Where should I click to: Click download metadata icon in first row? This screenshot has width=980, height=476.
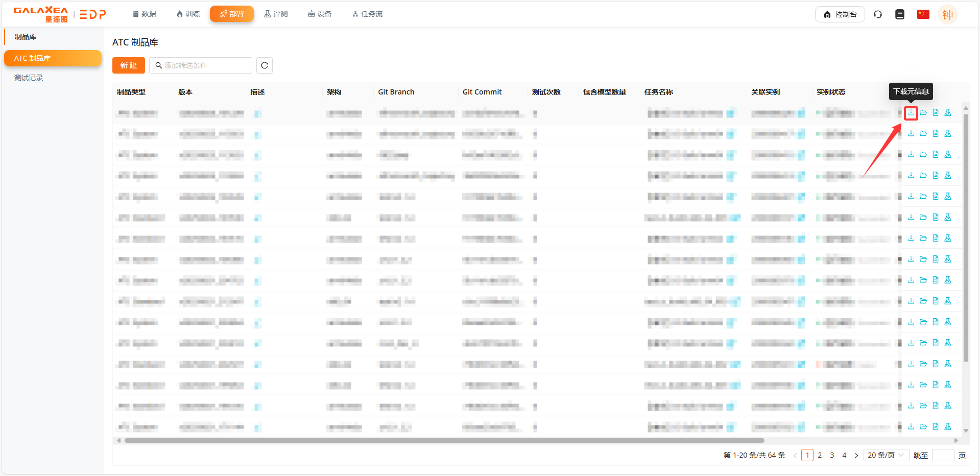911,113
